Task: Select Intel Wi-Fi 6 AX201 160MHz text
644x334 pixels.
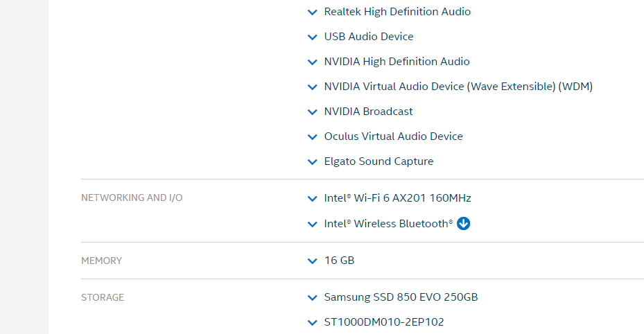Action: tap(397, 198)
